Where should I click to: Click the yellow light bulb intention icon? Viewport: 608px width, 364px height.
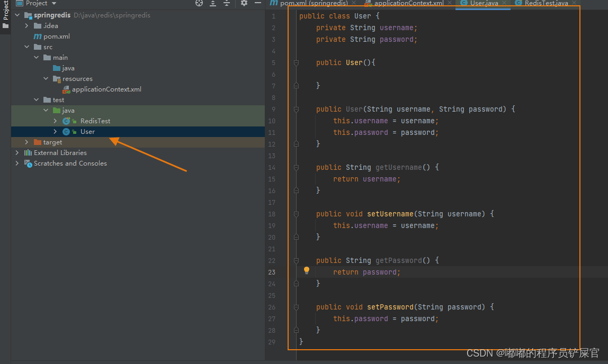pos(306,270)
